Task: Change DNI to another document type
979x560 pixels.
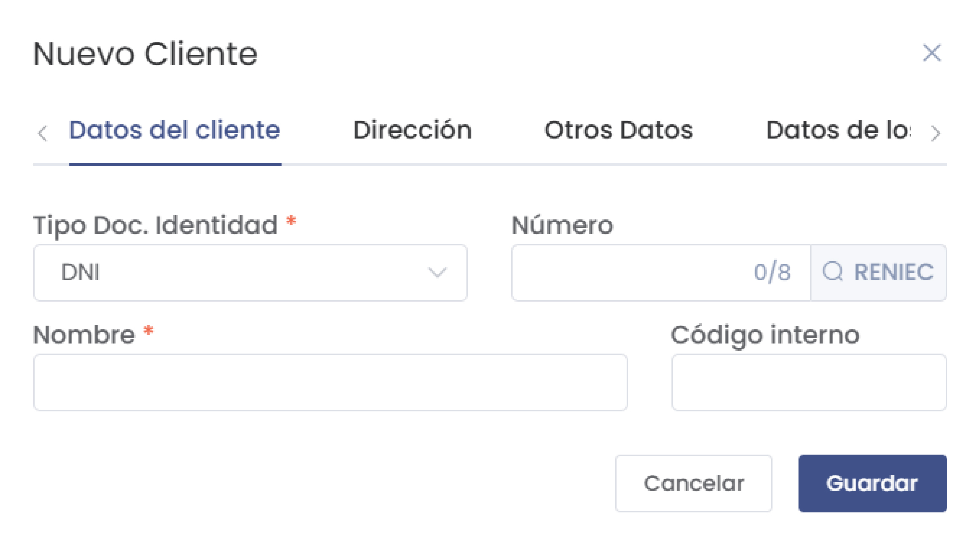Action: pyautogui.click(x=250, y=272)
